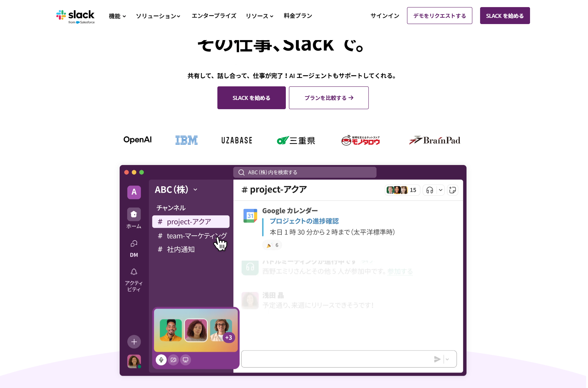The image size is (588, 388).
Task: Open the ABC (株) workspace dropdown
Action: click(x=176, y=190)
